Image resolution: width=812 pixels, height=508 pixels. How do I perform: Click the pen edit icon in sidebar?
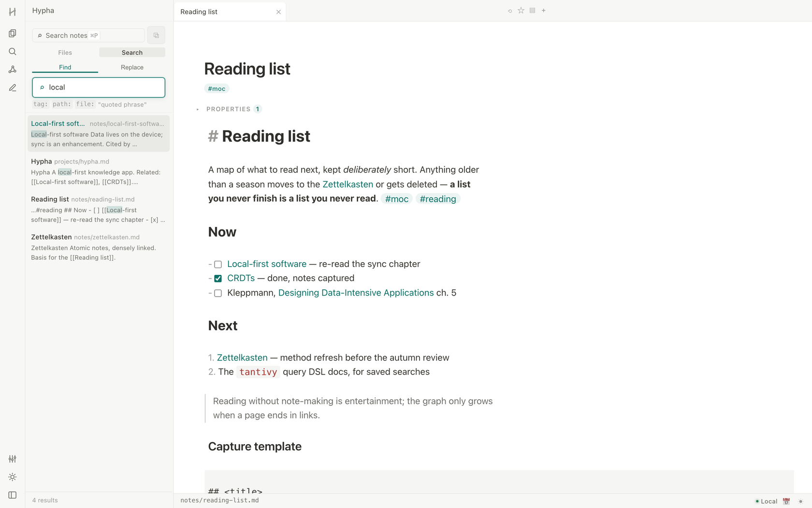[x=13, y=88]
